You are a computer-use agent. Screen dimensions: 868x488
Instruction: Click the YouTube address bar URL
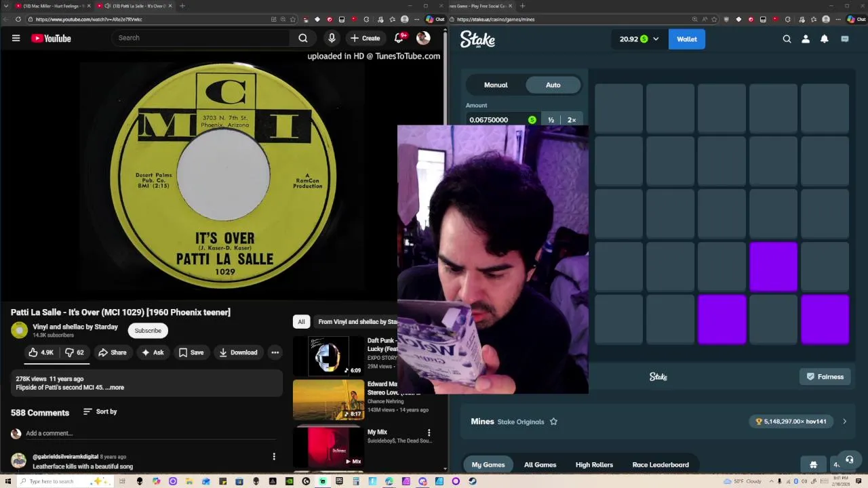89,19
